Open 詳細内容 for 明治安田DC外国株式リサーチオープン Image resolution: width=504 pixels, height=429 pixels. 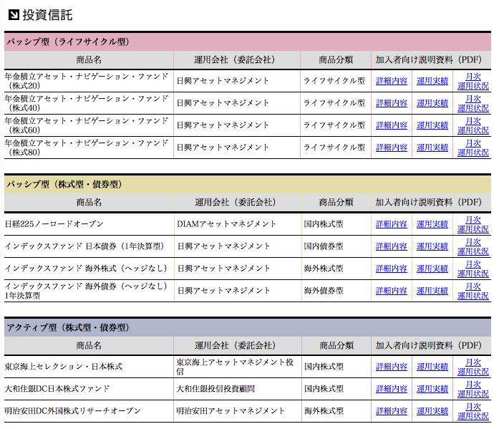click(392, 411)
